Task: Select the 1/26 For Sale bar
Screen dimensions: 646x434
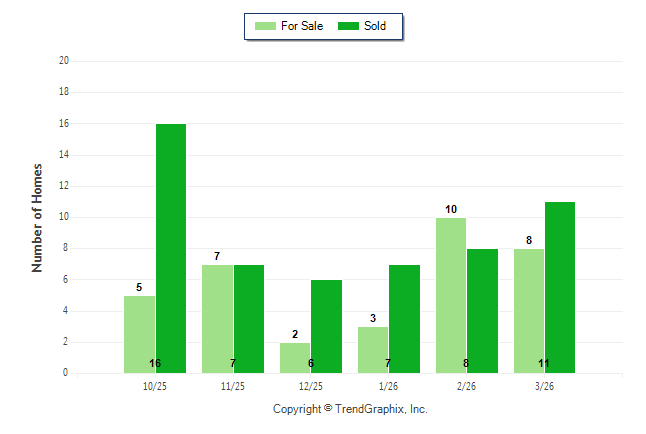Action: (x=373, y=350)
